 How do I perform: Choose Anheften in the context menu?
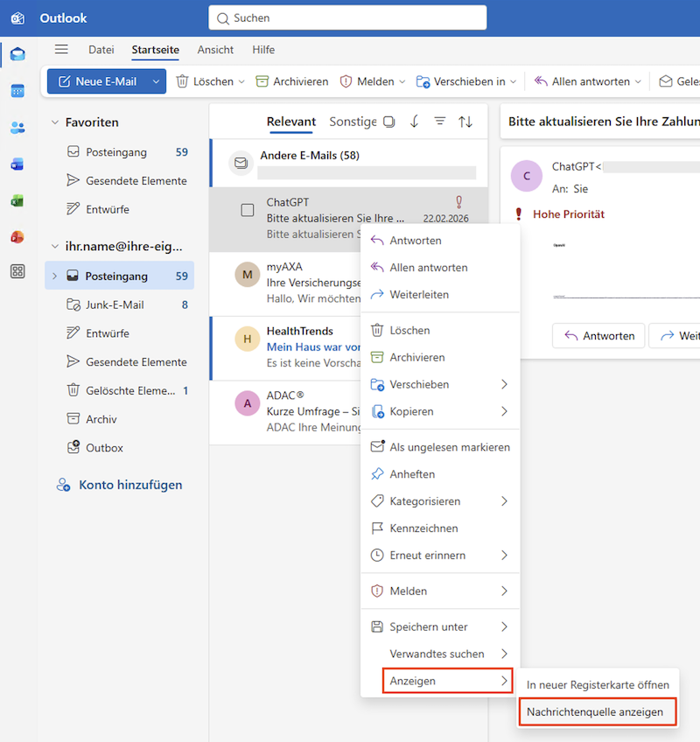click(440, 474)
